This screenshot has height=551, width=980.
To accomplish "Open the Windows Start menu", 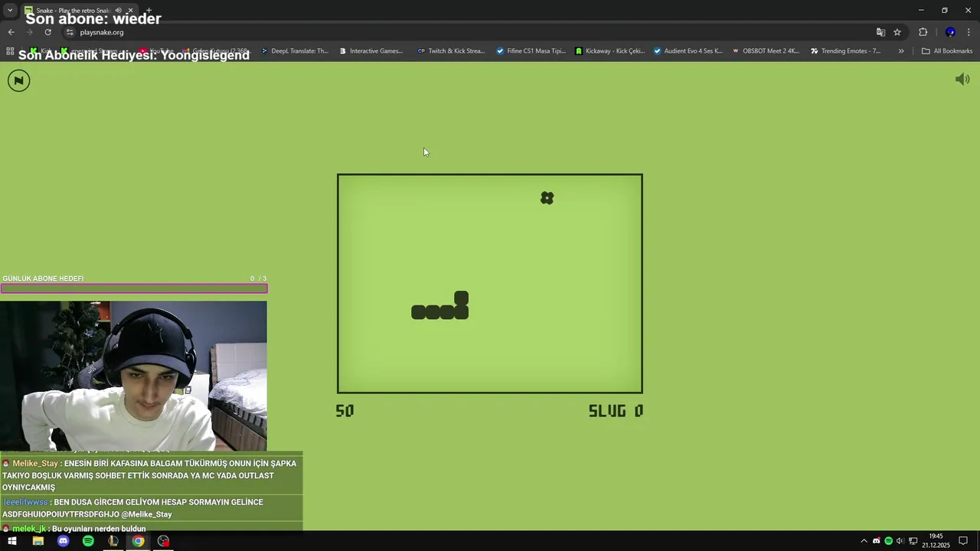I will click(12, 541).
